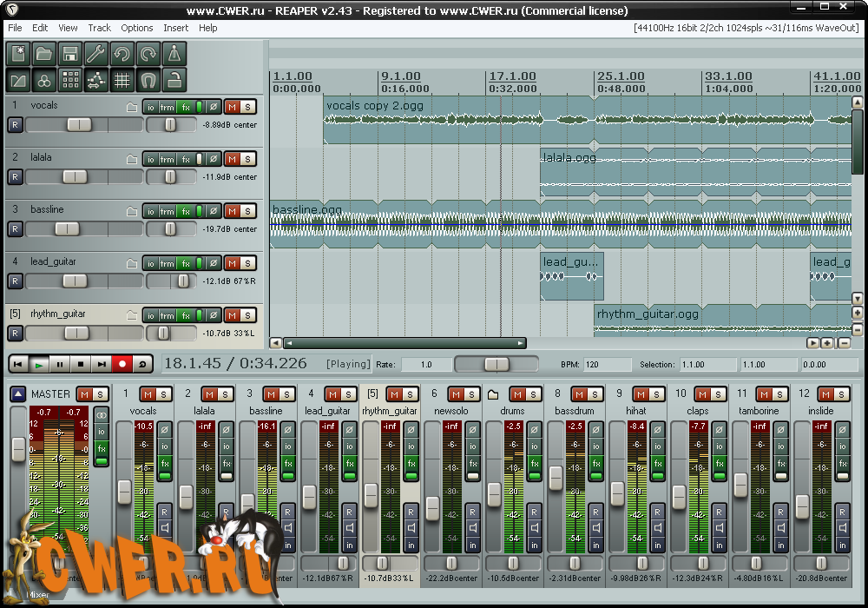Open the Options menu
Viewport: 868px width, 608px height.
point(137,28)
